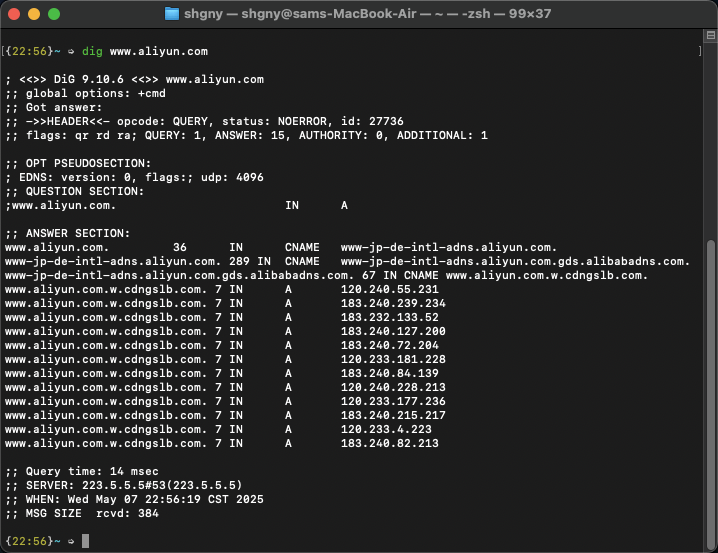Click IP address 183.240.72.204

click(x=390, y=345)
